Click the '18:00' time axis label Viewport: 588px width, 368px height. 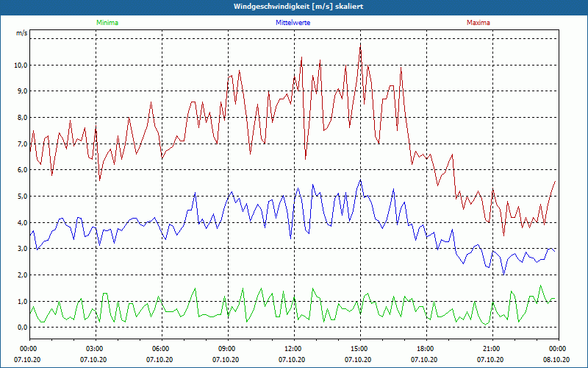pos(424,349)
